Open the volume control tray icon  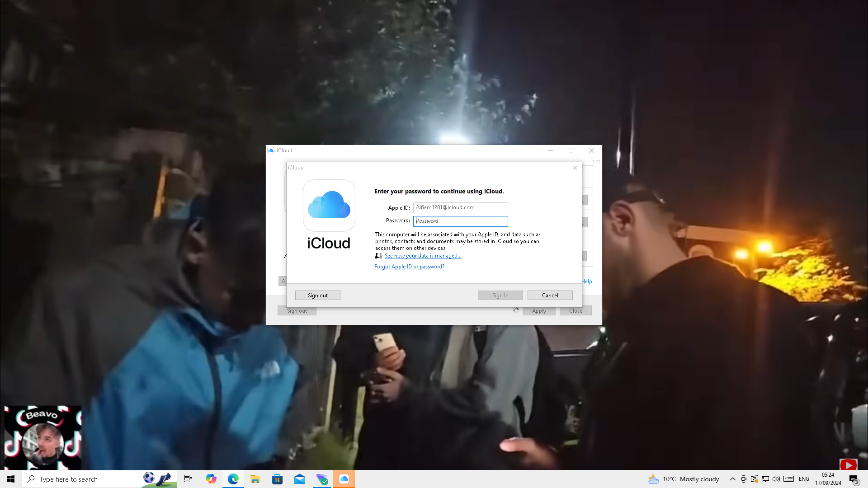click(x=776, y=479)
